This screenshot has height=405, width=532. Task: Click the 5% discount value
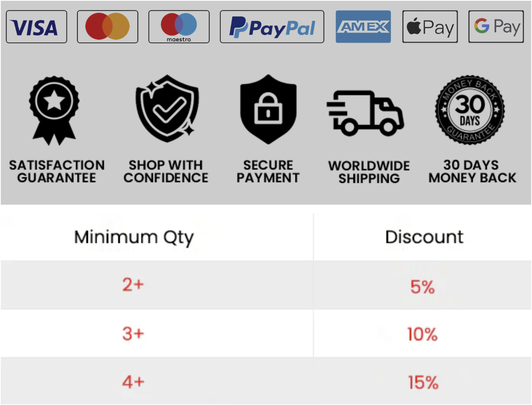tap(422, 287)
